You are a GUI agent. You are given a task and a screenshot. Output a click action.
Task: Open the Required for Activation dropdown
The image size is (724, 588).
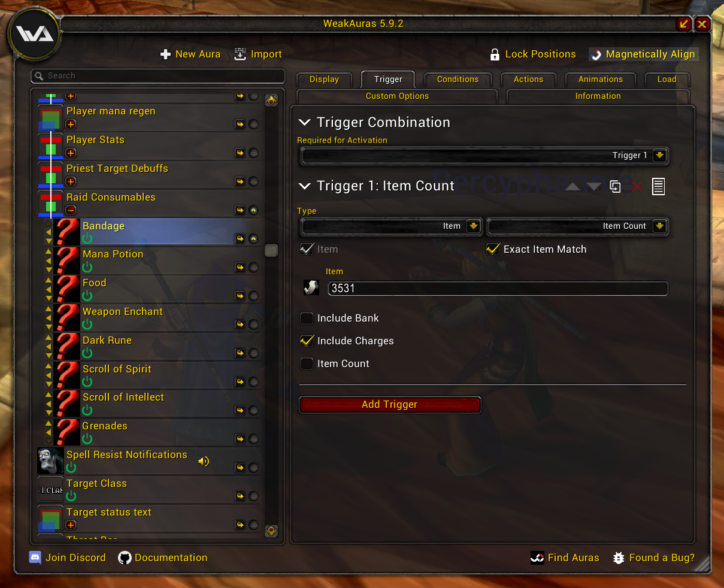click(x=483, y=156)
